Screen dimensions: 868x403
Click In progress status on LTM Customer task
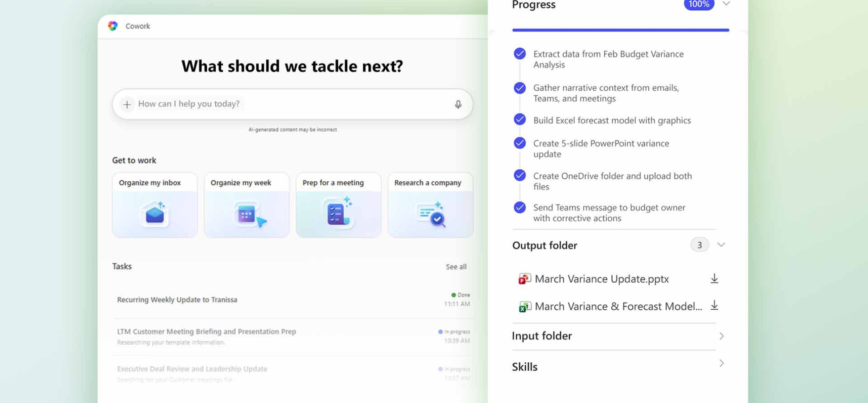tap(454, 332)
